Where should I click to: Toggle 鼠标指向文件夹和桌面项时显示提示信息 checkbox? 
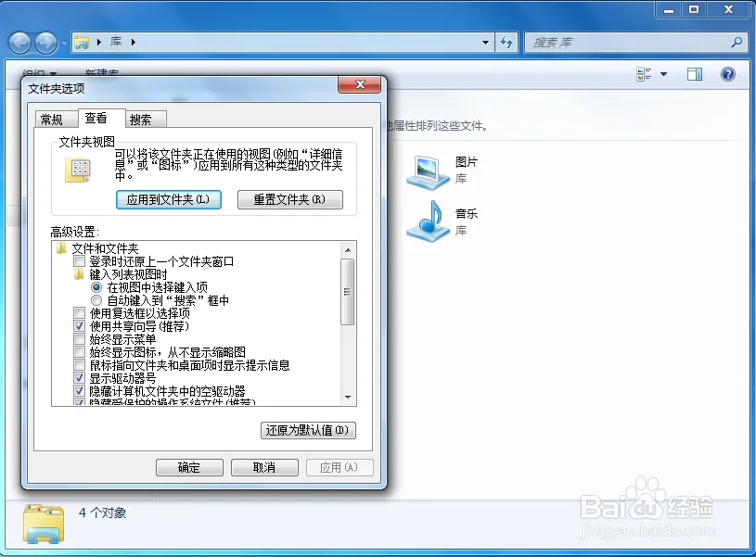point(79,365)
